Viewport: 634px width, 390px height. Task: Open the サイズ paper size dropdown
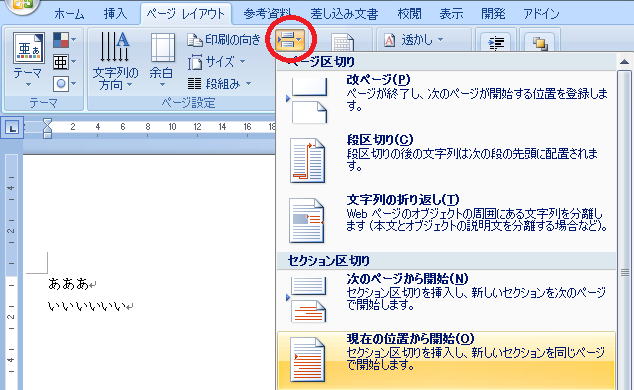tap(216, 62)
